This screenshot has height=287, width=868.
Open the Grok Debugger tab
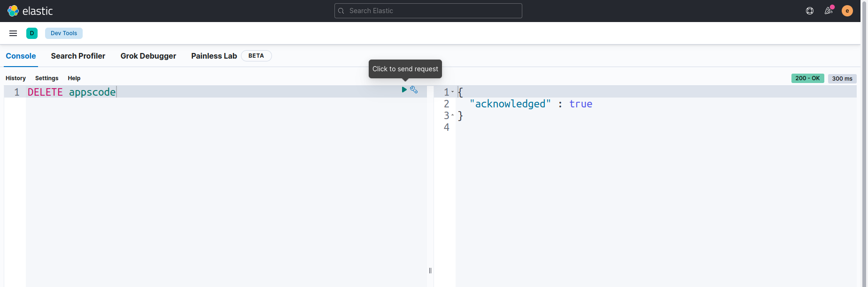148,56
